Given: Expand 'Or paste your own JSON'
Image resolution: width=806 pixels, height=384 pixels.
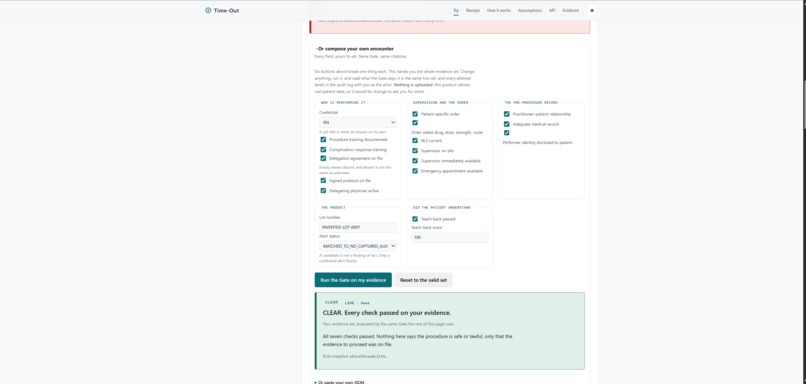Looking at the screenshot, I should [339, 382].
